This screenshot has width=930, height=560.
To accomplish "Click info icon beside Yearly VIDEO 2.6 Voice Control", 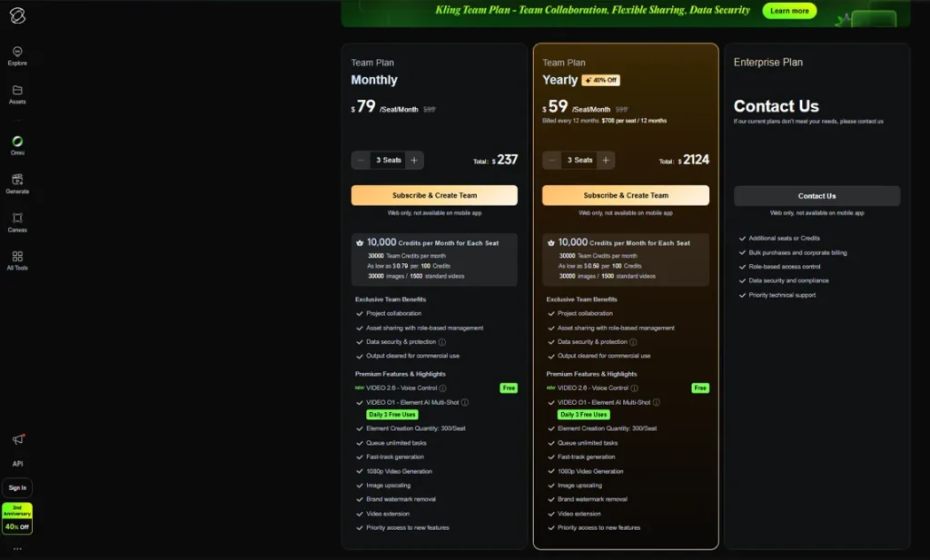I will 634,388.
